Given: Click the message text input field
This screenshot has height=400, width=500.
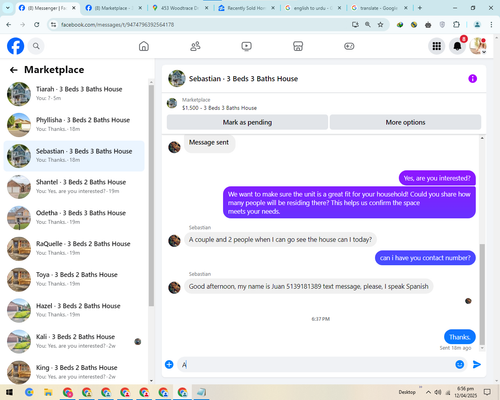Looking at the screenshot, I should click(317, 364).
